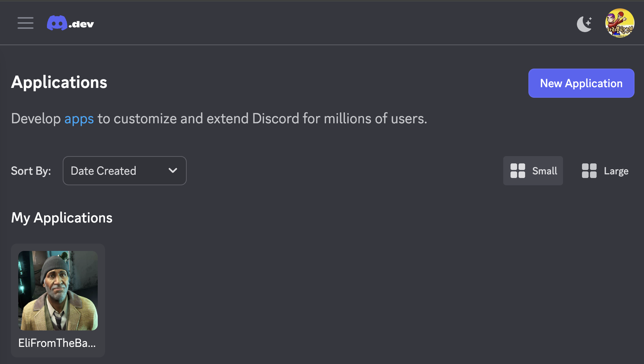Click the "My Applications" section heading
The height and width of the screenshot is (364, 644).
point(62,218)
